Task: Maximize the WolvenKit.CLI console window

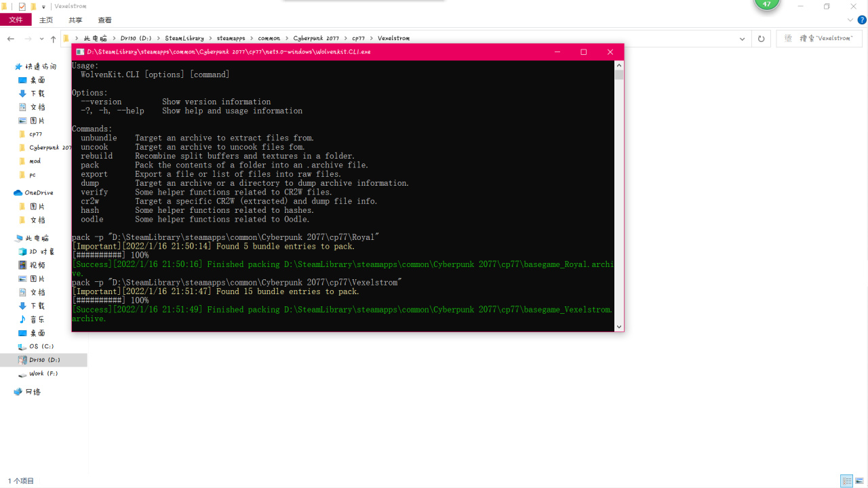Action: [x=583, y=52]
